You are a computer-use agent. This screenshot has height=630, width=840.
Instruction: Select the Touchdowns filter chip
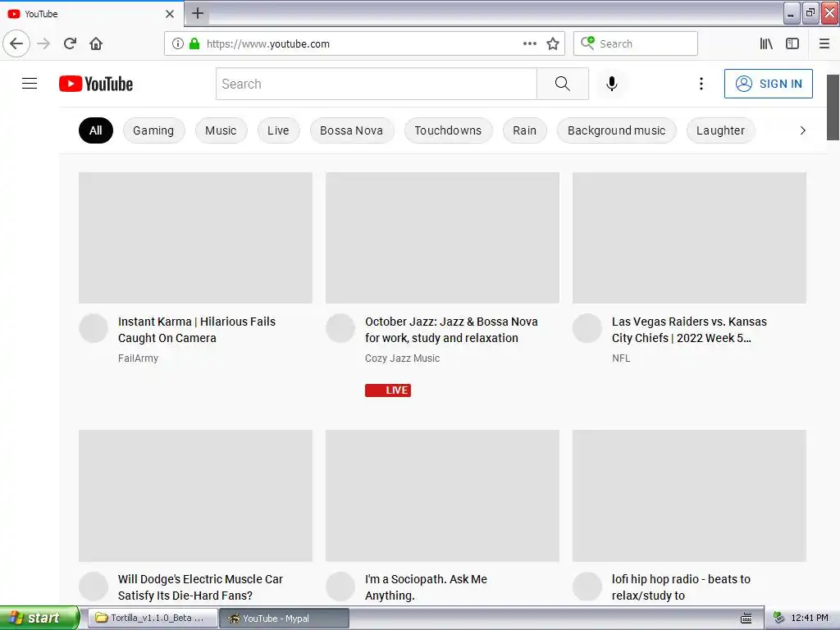(x=448, y=130)
